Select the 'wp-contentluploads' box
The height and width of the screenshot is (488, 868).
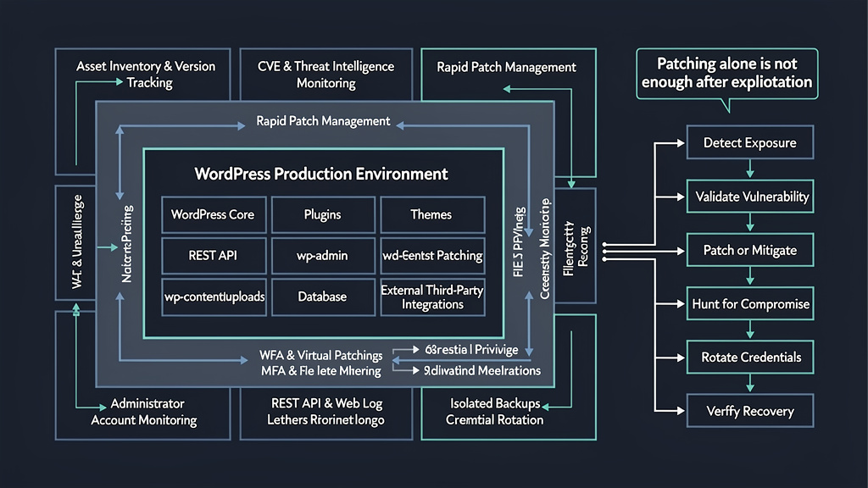(x=214, y=297)
